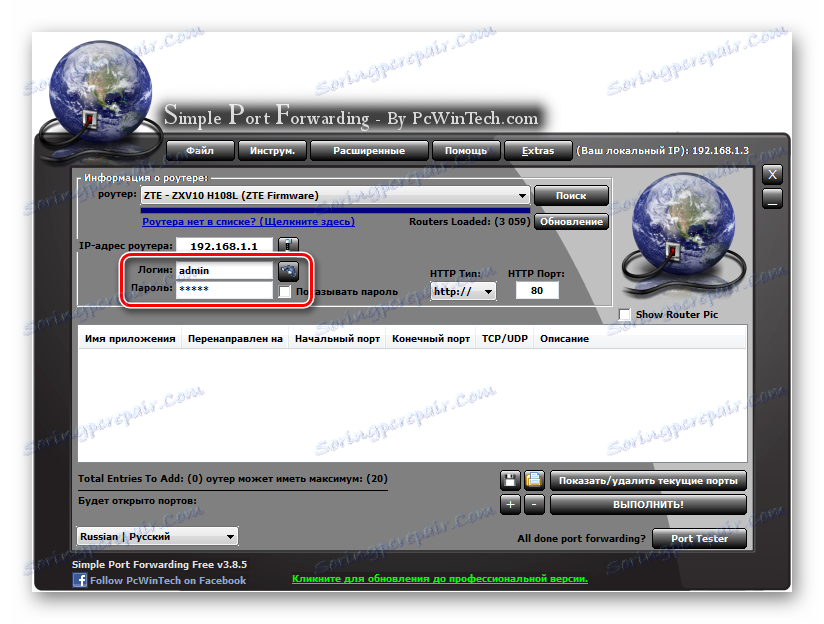
Task: Click the IP-адрес роутера input field
Action: [224, 245]
